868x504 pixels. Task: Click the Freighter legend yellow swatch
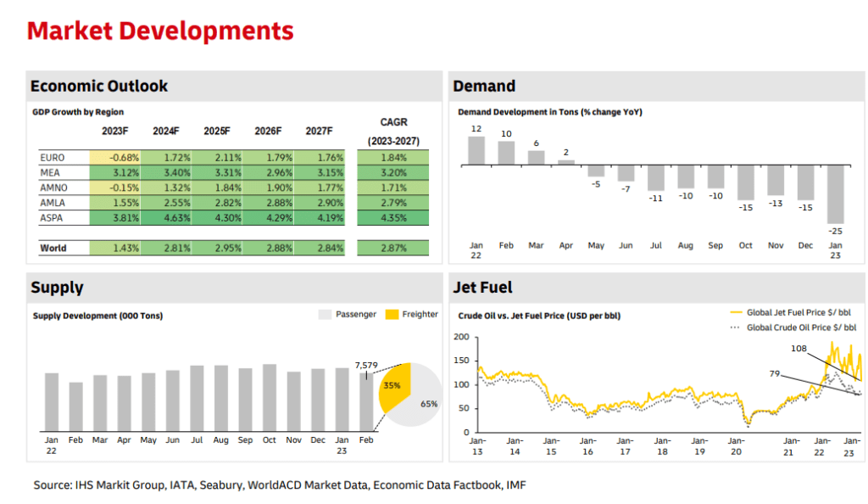392,315
